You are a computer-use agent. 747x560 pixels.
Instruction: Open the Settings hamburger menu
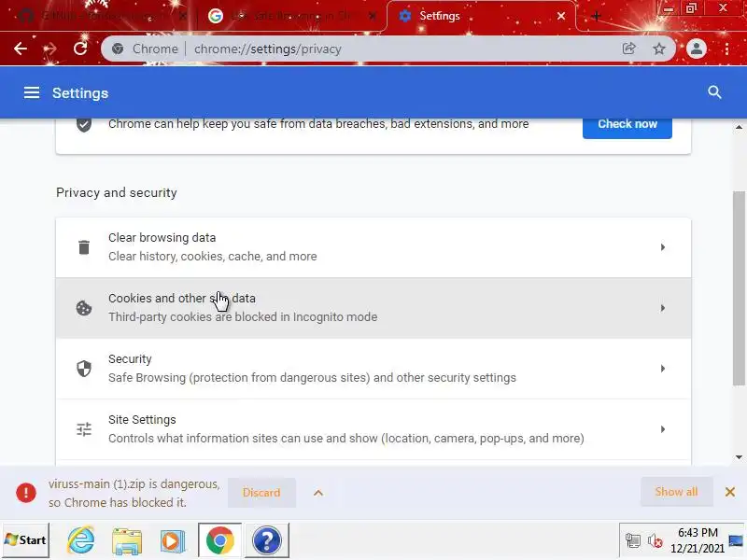click(32, 92)
